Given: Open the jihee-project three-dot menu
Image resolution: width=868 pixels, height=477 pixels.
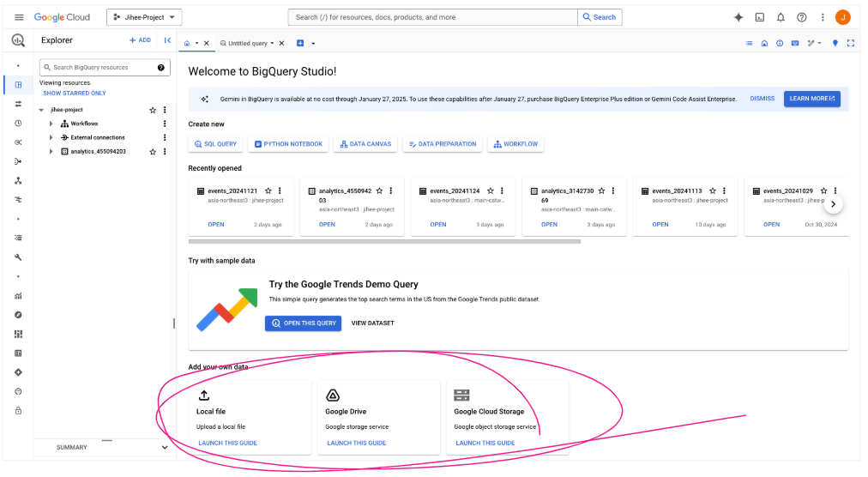Looking at the screenshot, I should pyautogui.click(x=165, y=111).
